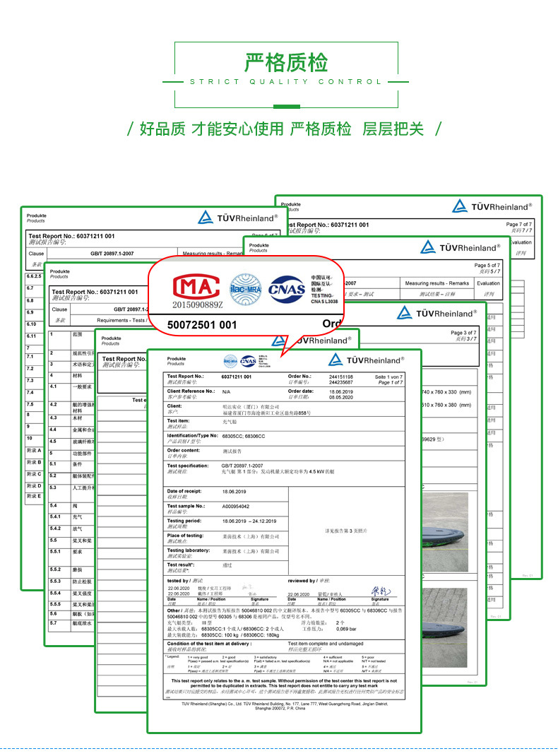Click testing period '18.06.2019 – 24.12.2019'
This screenshot has width=558, height=756.
pos(249,521)
